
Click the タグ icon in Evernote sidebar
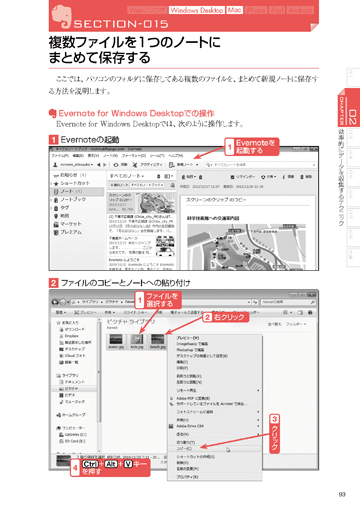point(56,208)
